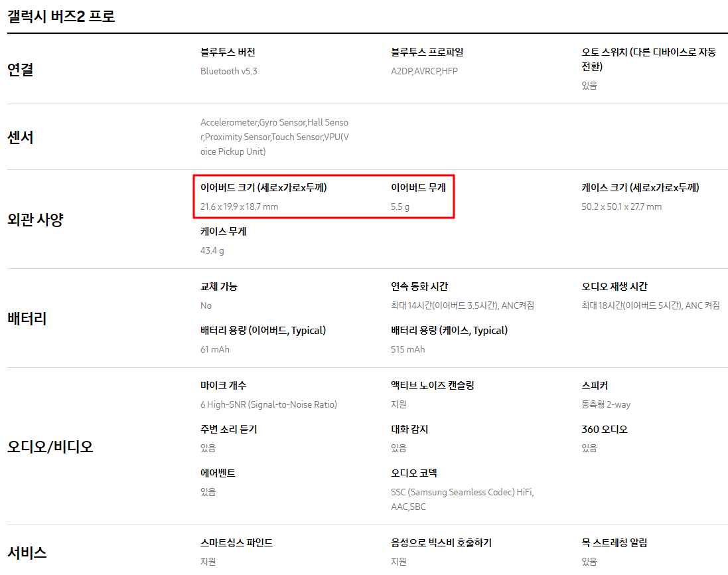Click the 21.6 x 19.9 x 18.7 mm value
The height and width of the screenshot is (575, 728).
click(239, 206)
